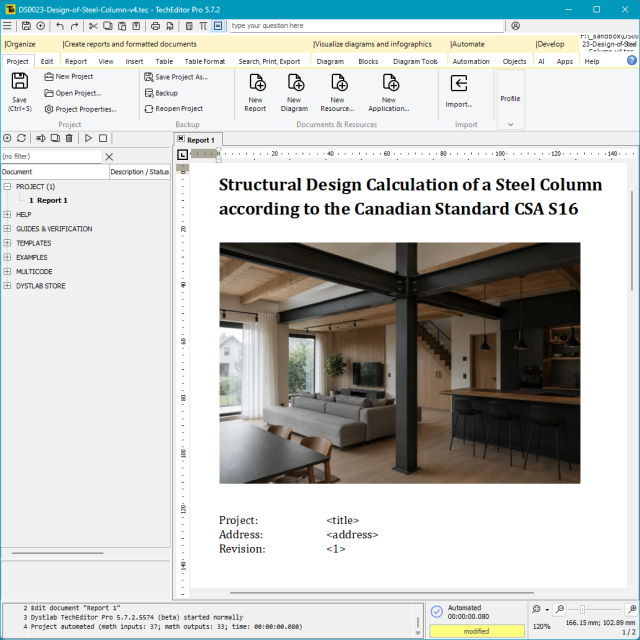Click the user account icon
The image size is (640, 640).
click(516, 26)
